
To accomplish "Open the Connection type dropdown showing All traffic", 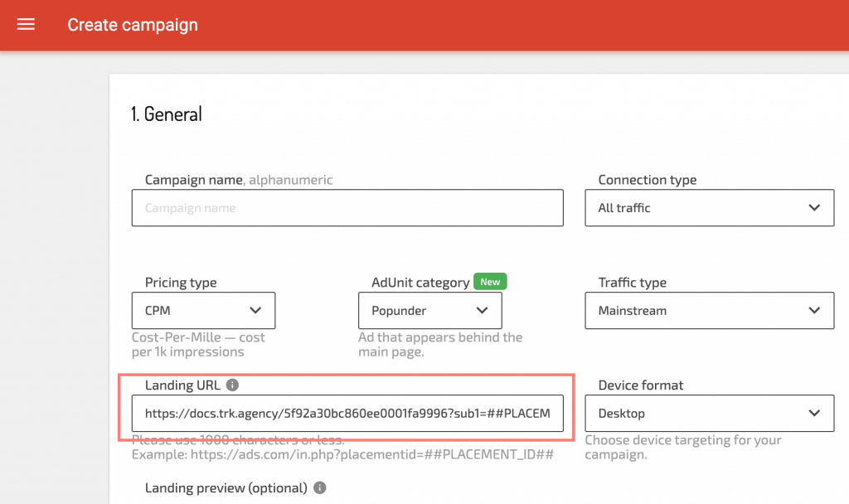I will 709,207.
